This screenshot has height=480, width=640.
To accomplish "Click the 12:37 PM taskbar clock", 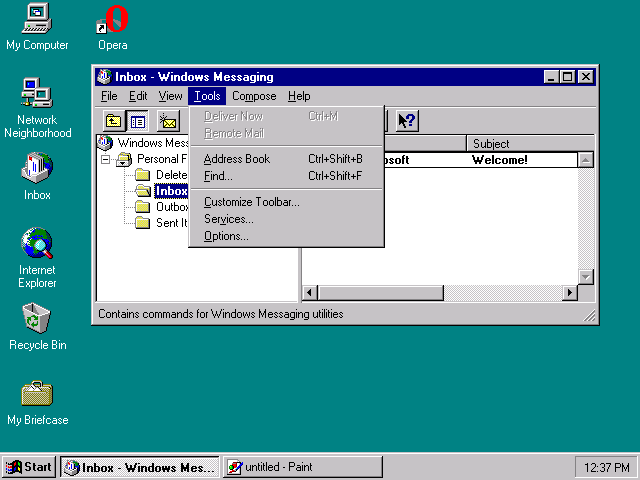I will [x=607, y=467].
